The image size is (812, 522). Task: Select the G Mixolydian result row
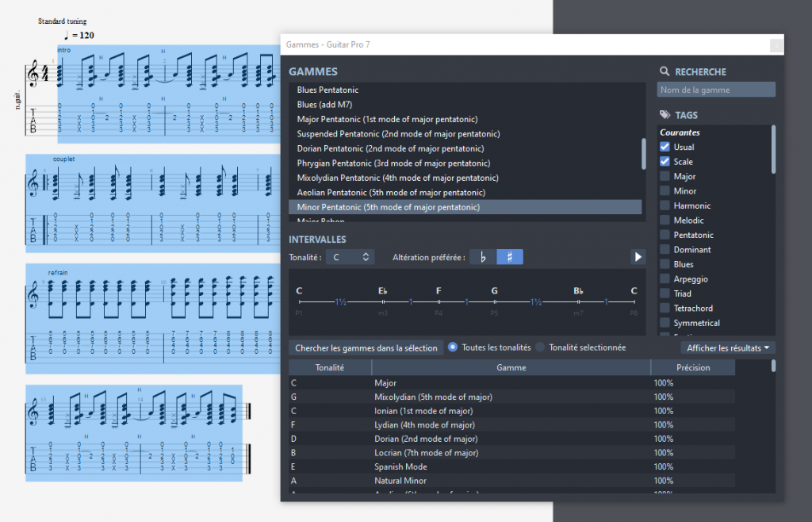pos(433,397)
